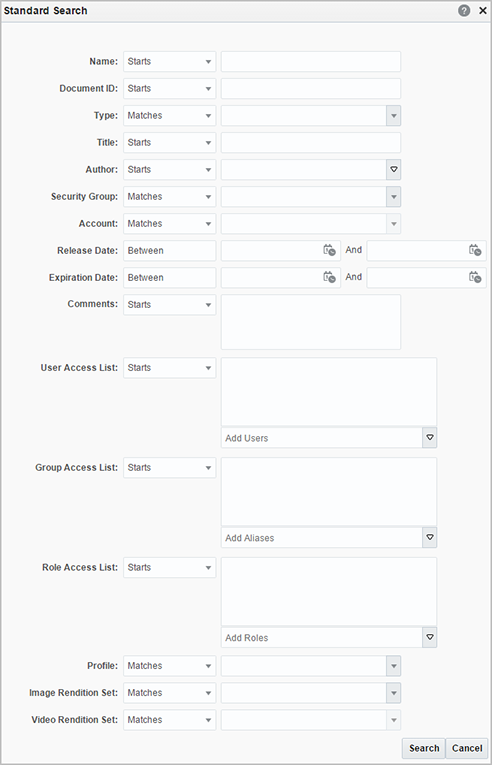Image resolution: width=492 pixels, height=765 pixels.
Task: Click the Name text field
Action: [311, 61]
